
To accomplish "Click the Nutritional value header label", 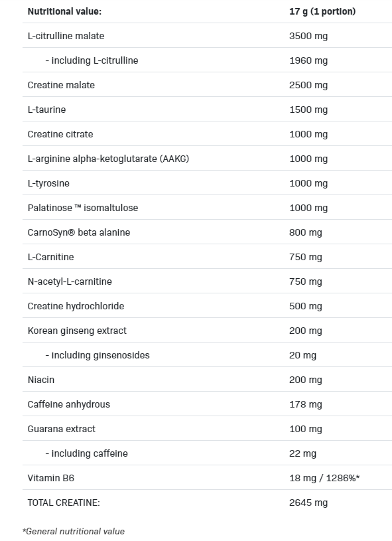I will [64, 11].
